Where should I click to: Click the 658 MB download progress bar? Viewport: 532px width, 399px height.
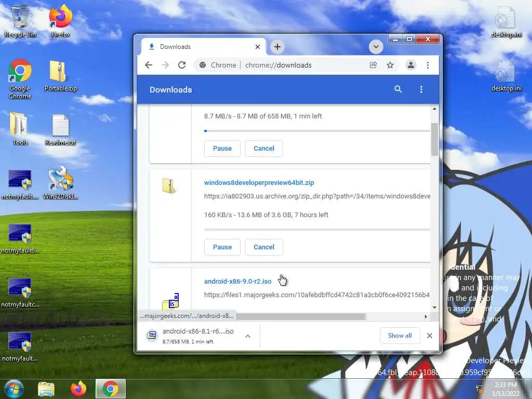(317, 130)
